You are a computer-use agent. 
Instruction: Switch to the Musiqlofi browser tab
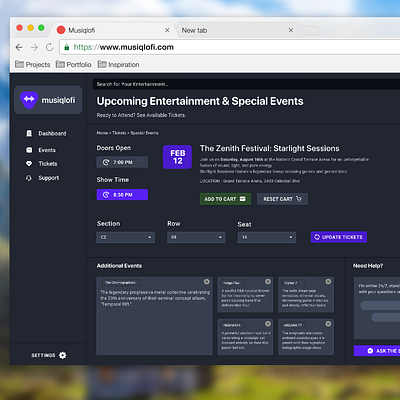click(113, 30)
